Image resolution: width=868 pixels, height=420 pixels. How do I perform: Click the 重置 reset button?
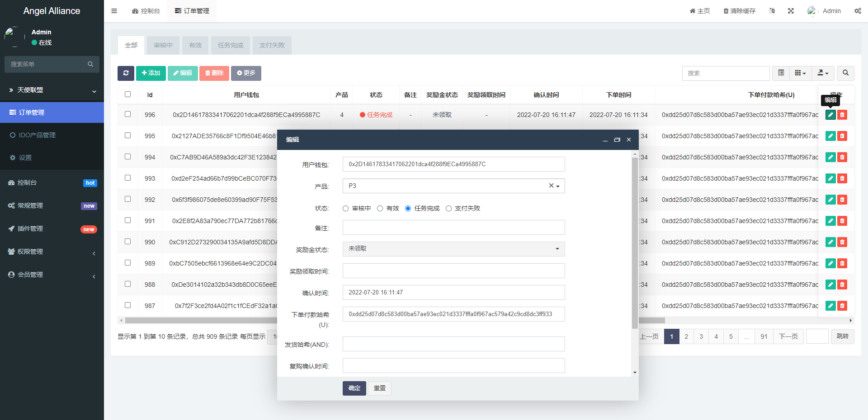(x=380, y=388)
